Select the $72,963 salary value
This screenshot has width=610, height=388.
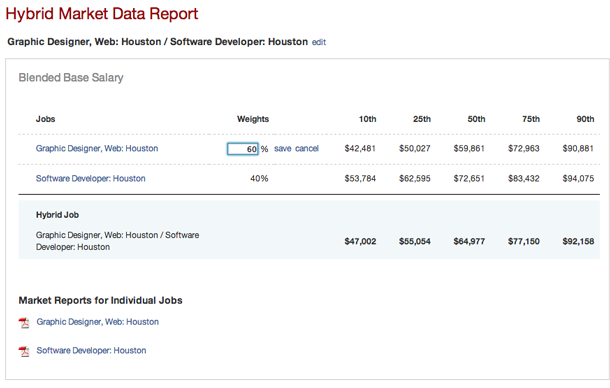[x=523, y=148]
